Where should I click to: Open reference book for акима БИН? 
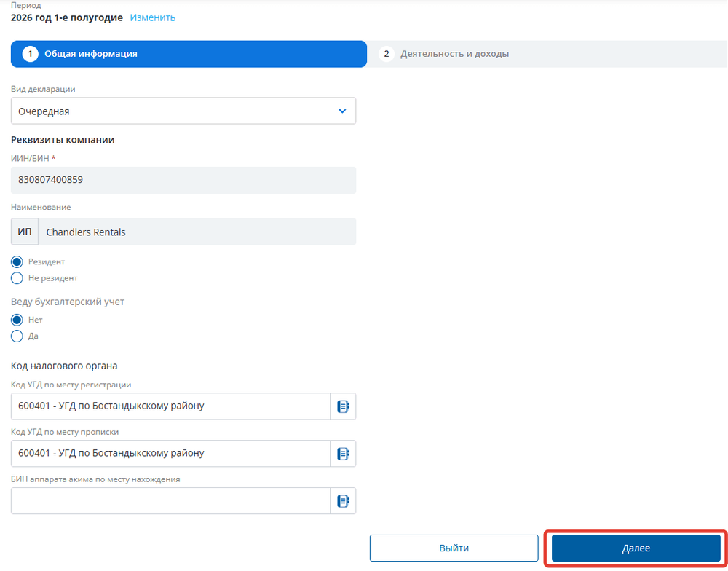343,501
